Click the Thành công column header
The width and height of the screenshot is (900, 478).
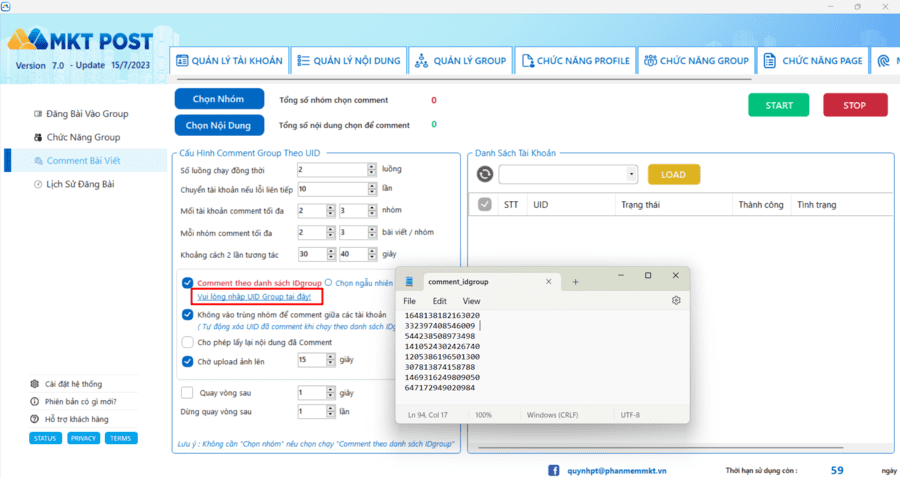pos(761,204)
